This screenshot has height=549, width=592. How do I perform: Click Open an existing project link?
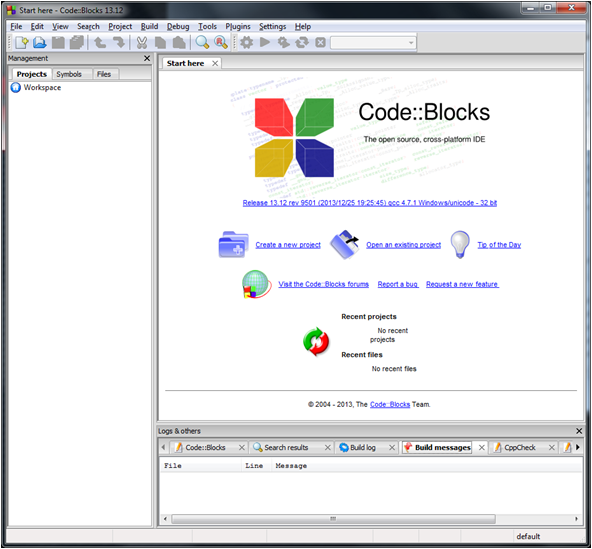tap(403, 245)
